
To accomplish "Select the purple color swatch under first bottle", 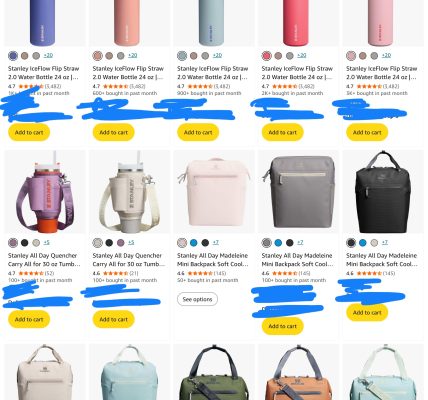I will pyautogui.click(x=13, y=56).
